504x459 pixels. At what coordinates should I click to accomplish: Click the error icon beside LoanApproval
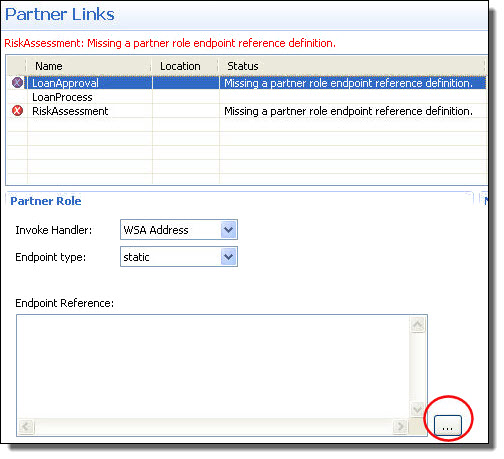click(17, 82)
